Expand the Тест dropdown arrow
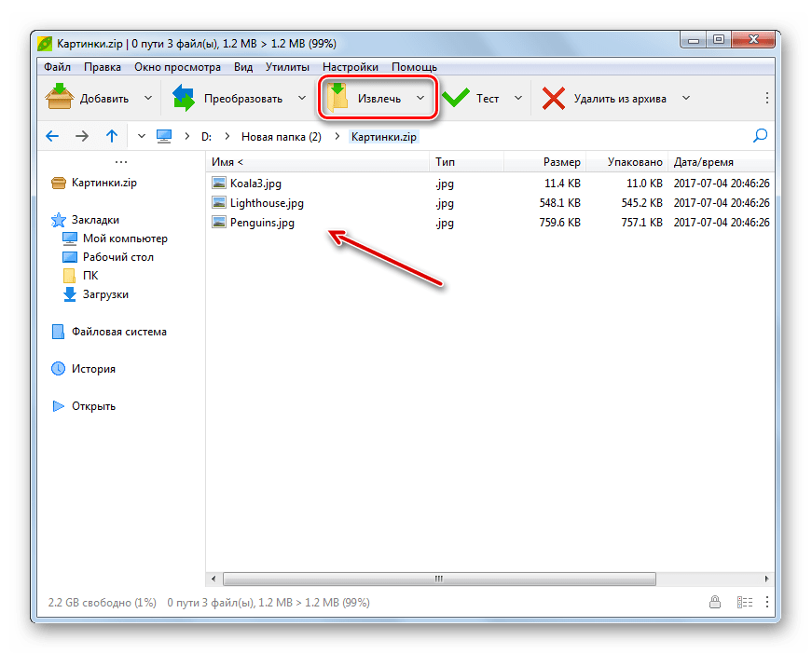The image size is (812, 654). pyautogui.click(x=518, y=98)
